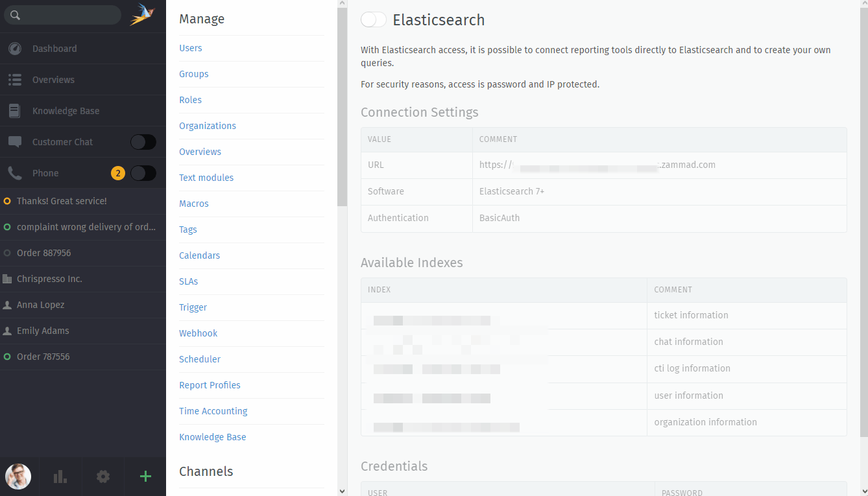Open Tags settings

188,230
